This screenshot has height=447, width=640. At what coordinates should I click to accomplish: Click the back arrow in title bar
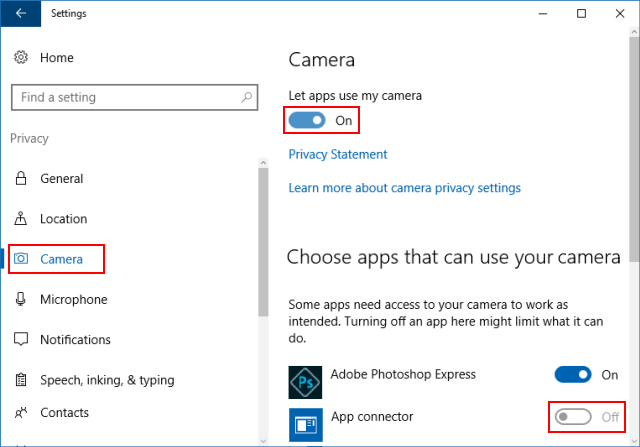tap(21, 14)
